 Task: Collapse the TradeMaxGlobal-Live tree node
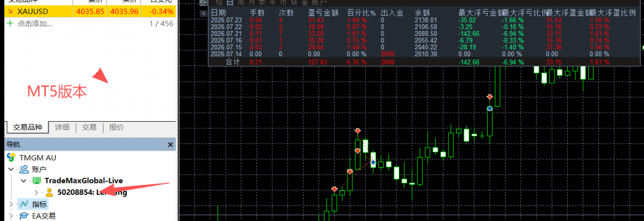(24, 180)
